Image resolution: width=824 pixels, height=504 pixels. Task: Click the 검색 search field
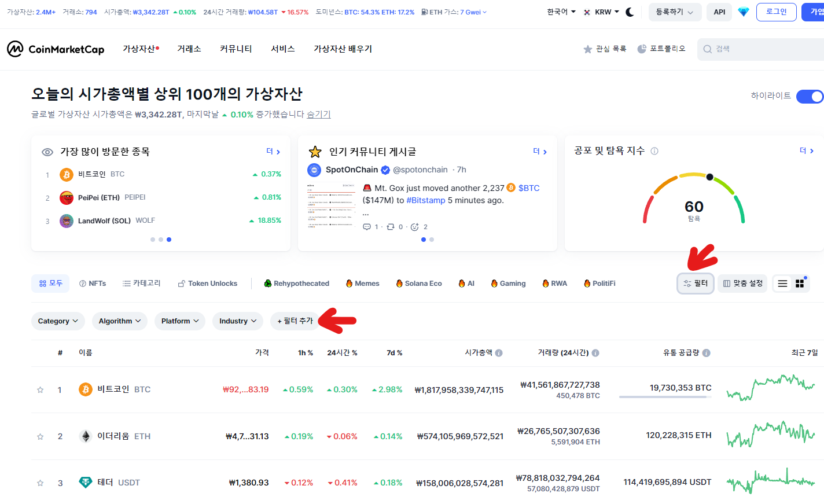click(761, 49)
